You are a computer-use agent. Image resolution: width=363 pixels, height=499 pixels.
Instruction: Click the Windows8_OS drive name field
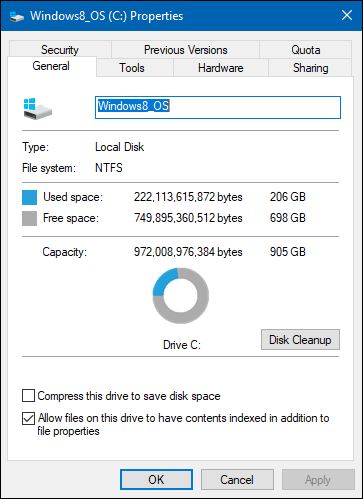pyautogui.click(x=218, y=107)
